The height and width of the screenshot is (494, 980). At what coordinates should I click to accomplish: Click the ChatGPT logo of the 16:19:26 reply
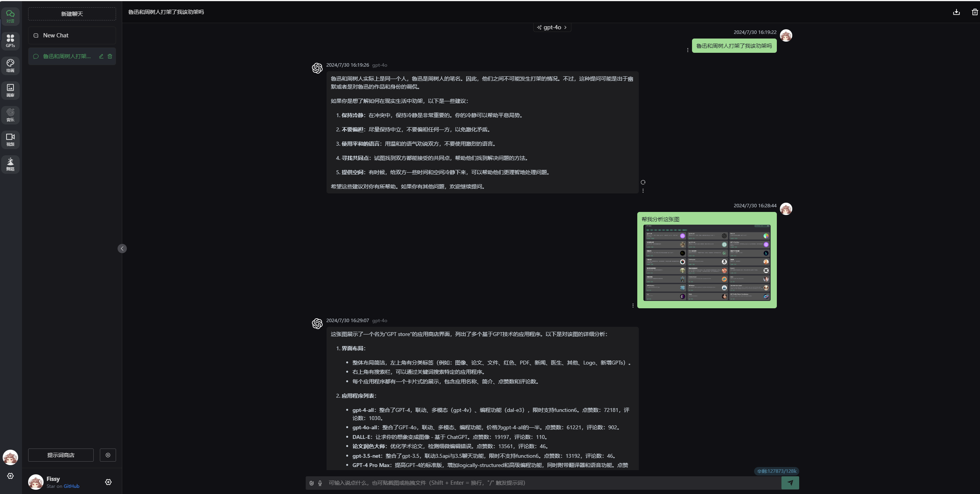click(317, 68)
